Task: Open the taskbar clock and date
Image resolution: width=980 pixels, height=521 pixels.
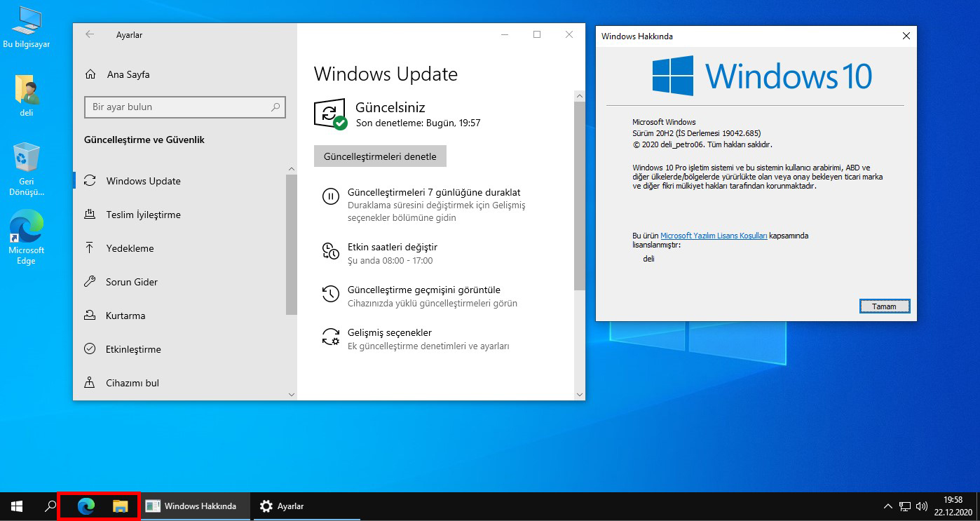Action: tap(953, 506)
